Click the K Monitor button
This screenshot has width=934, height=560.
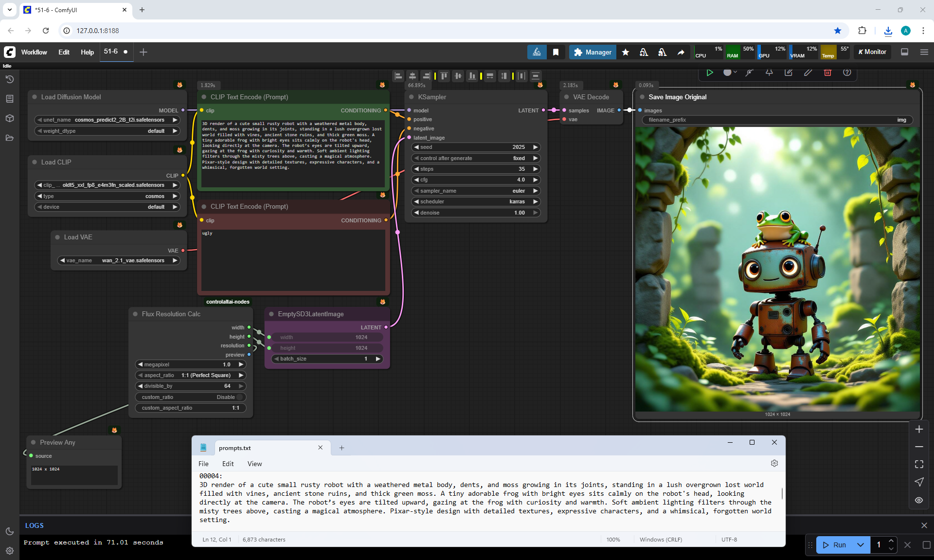coord(872,52)
